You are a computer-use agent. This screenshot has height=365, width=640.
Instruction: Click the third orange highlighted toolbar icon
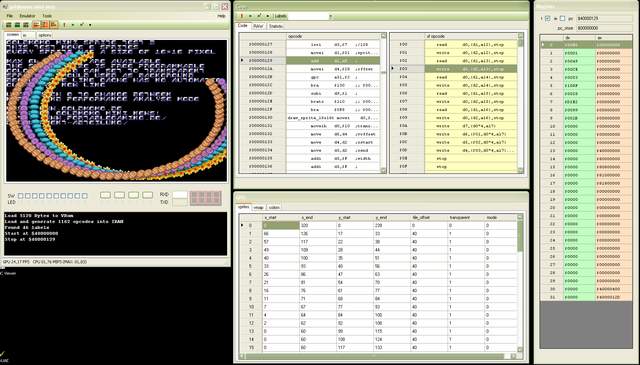54,25
